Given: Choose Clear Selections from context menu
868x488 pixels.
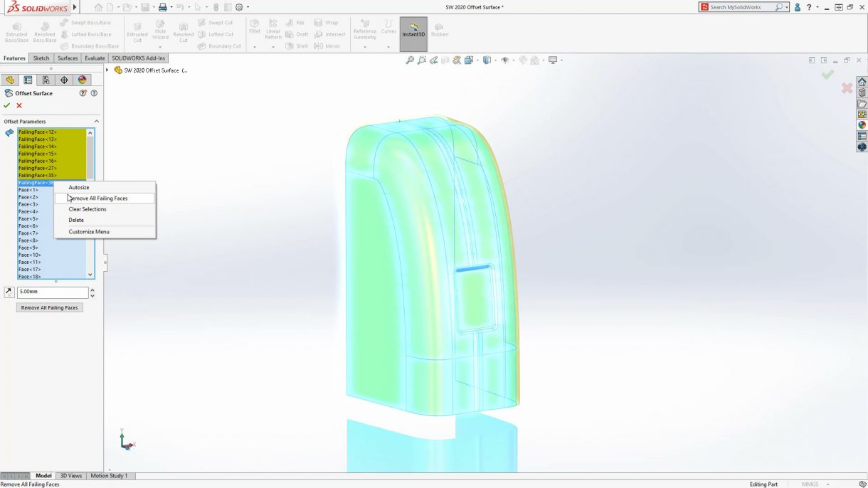Looking at the screenshot, I should click(105, 209).
